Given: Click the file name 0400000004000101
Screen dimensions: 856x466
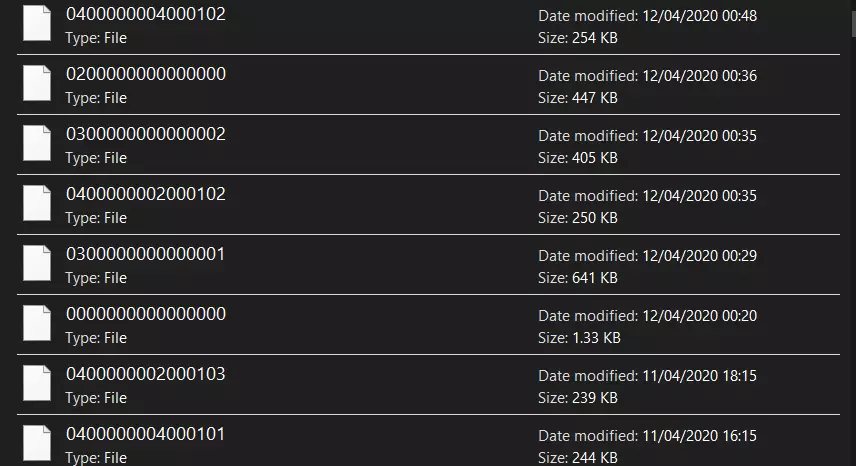Looking at the screenshot, I should tap(145, 435).
